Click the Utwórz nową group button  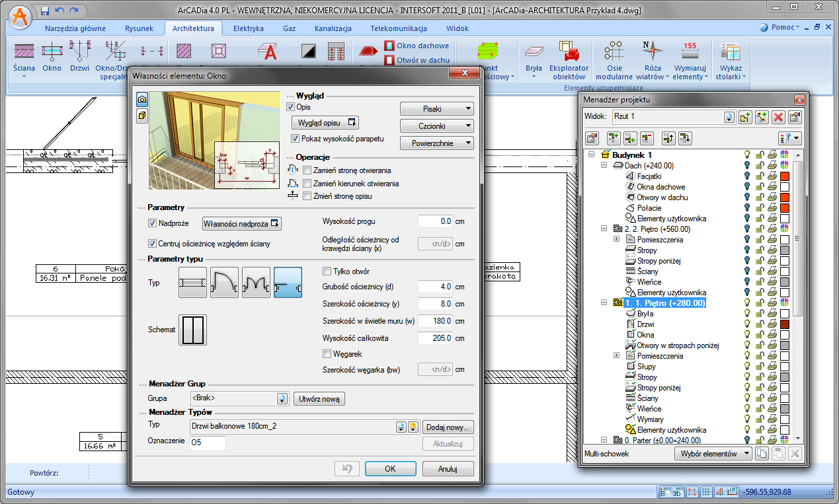[320, 399]
